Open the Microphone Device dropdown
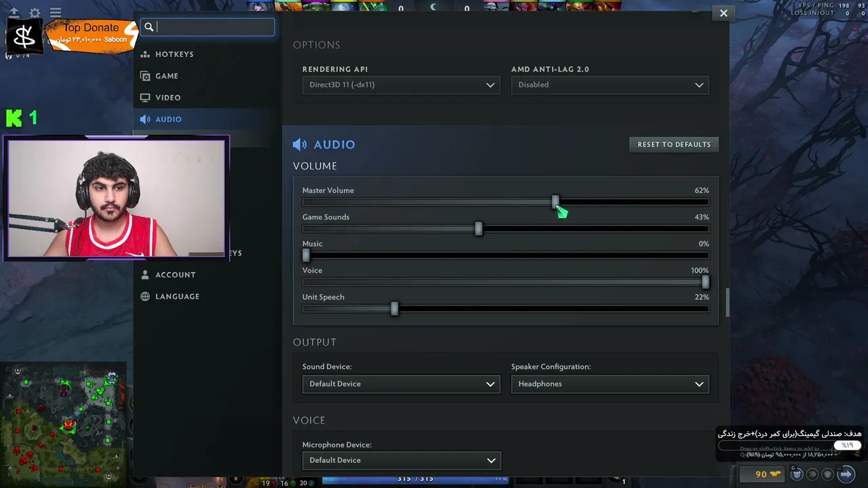The height and width of the screenshot is (488, 868). (x=401, y=460)
